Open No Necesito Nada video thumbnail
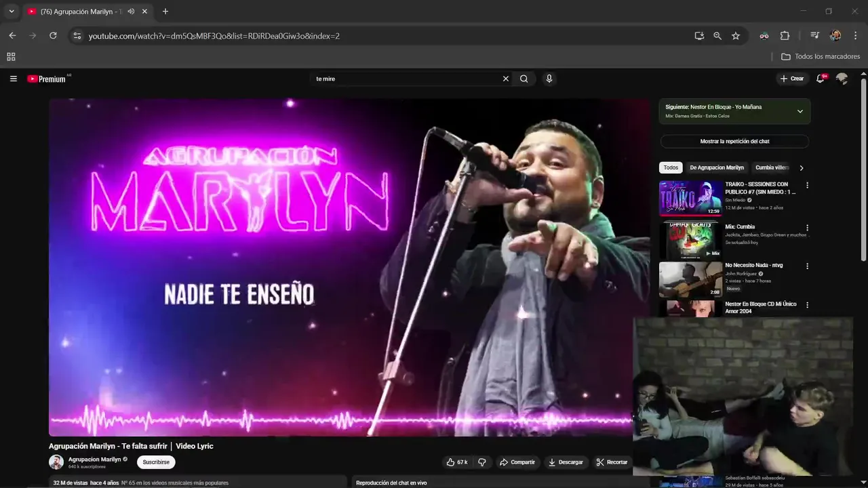 click(x=690, y=279)
